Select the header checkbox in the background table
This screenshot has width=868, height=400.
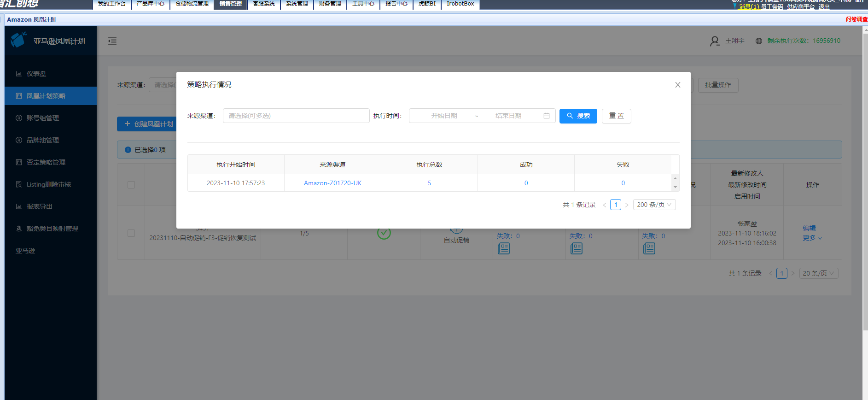131,185
